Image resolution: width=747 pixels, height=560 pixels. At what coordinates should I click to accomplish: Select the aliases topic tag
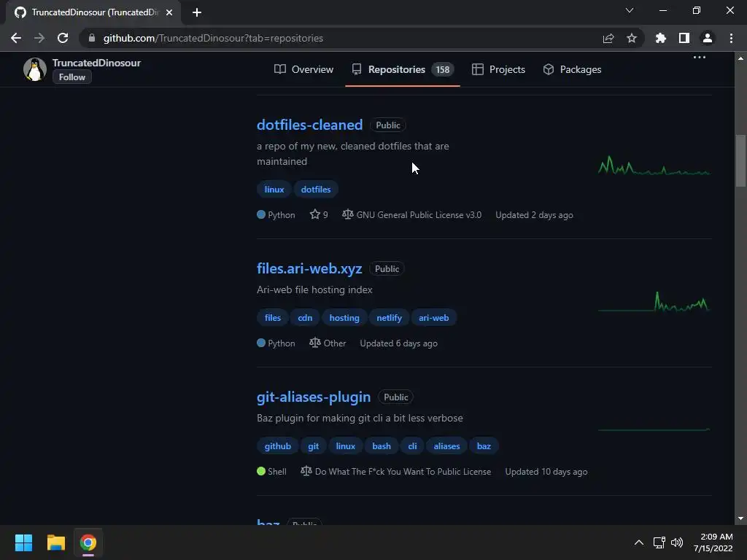[x=446, y=446]
